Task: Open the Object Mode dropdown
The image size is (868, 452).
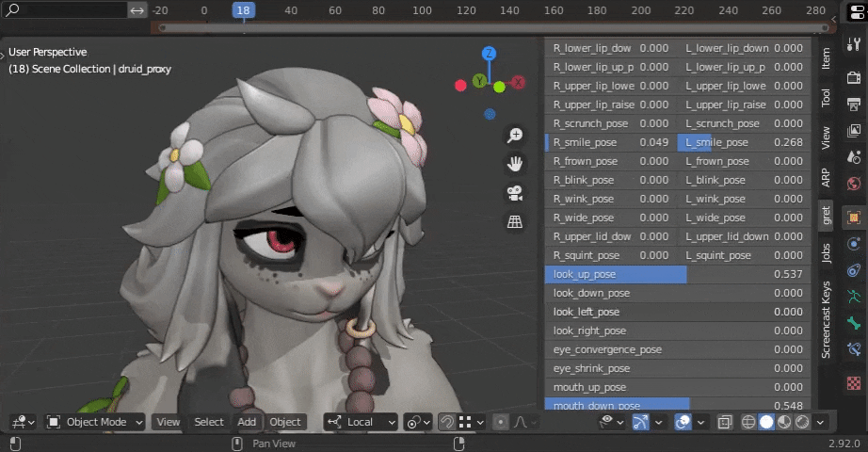Action: point(95,422)
